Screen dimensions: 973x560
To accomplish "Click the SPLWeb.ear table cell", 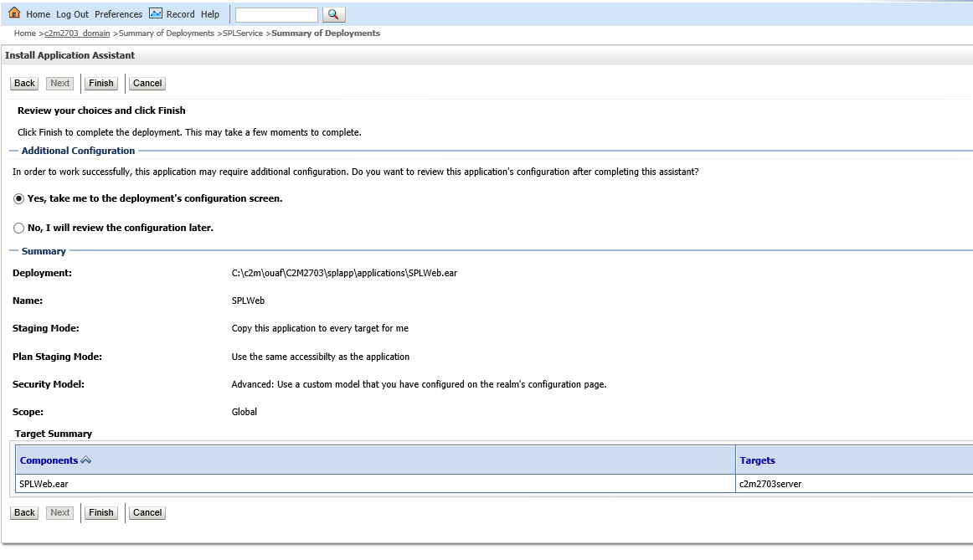I will point(375,484).
